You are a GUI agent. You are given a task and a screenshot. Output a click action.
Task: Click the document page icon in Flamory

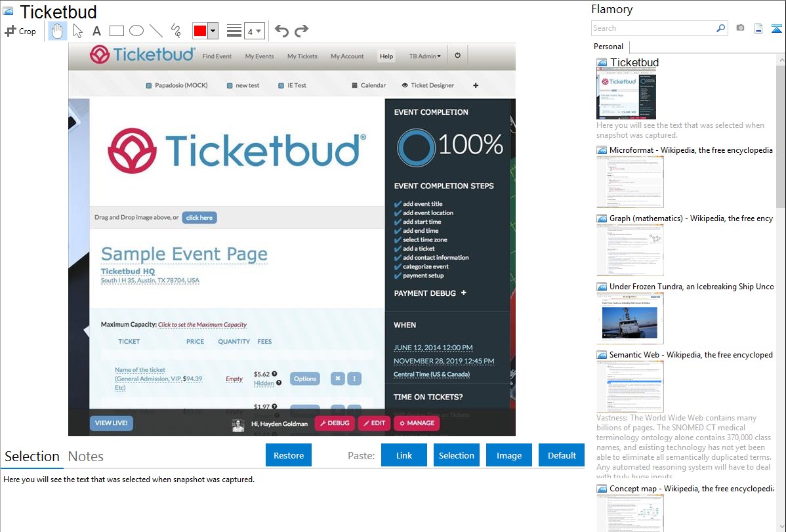[758, 28]
